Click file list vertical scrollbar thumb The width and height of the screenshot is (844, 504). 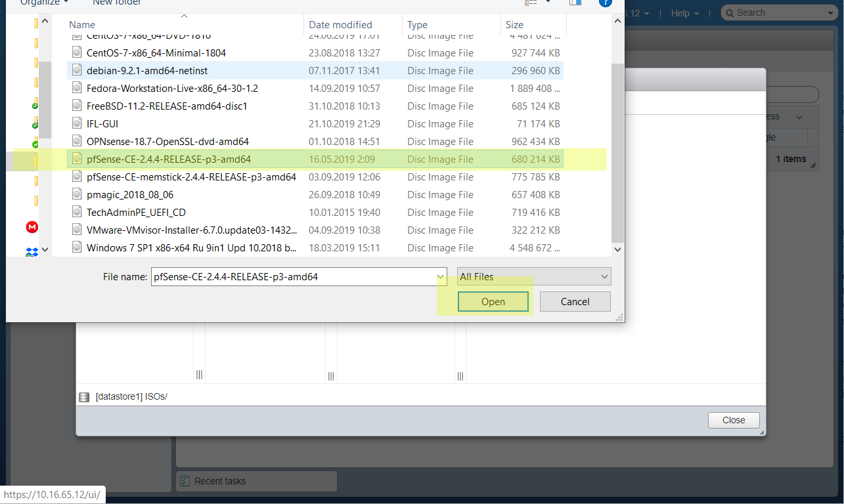[617, 153]
